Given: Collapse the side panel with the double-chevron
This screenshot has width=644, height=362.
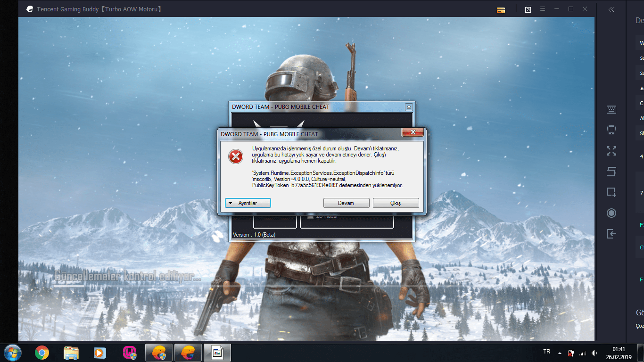Looking at the screenshot, I should tap(611, 9).
